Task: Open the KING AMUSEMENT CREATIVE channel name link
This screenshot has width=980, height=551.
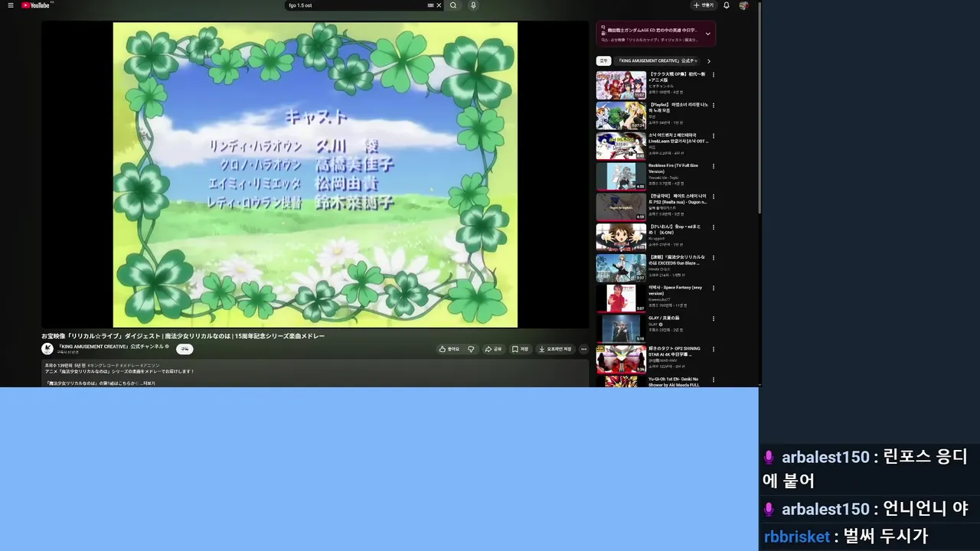Action: (111, 346)
